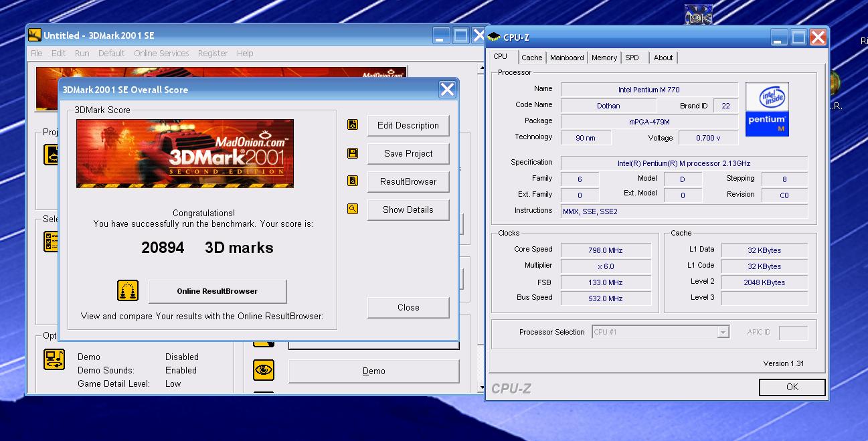The width and height of the screenshot is (868, 441).
Task: Click the Online ResultBrowser trees icon
Action: click(x=128, y=290)
